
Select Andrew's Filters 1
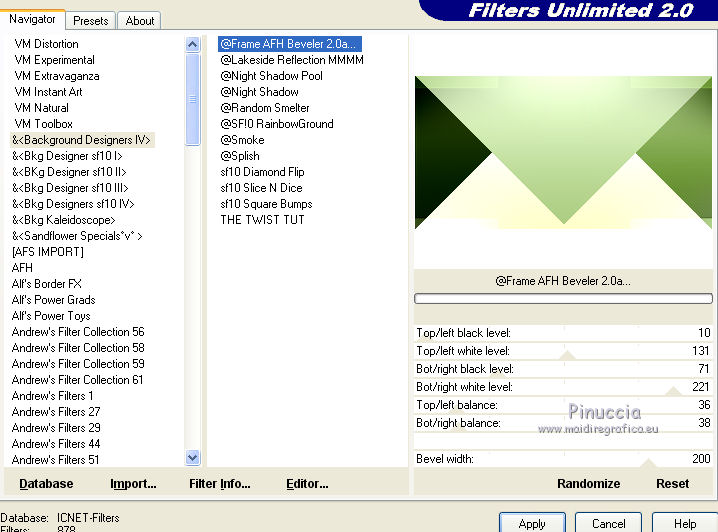click(52, 396)
